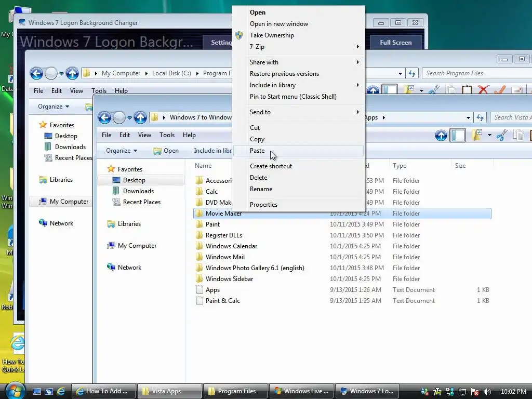This screenshot has height=399, width=532.
Task: Click Back arrow in Vista Apps window
Action: (x=104, y=118)
